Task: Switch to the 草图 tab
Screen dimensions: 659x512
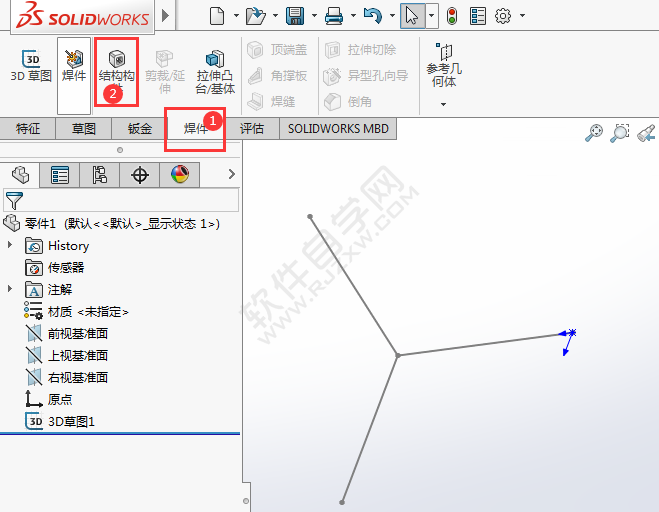Action: pyautogui.click(x=84, y=128)
